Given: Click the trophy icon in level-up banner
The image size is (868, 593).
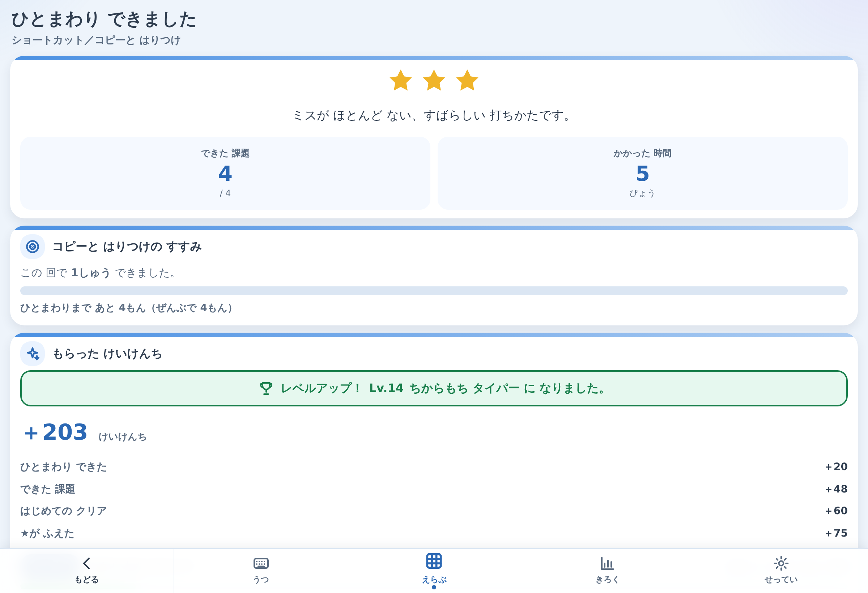Looking at the screenshot, I should click(x=266, y=388).
